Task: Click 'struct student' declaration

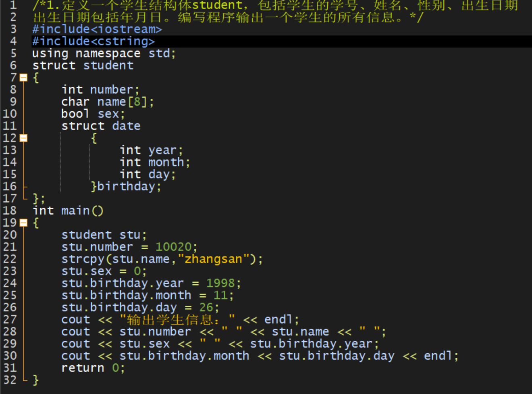Action: click(x=83, y=65)
